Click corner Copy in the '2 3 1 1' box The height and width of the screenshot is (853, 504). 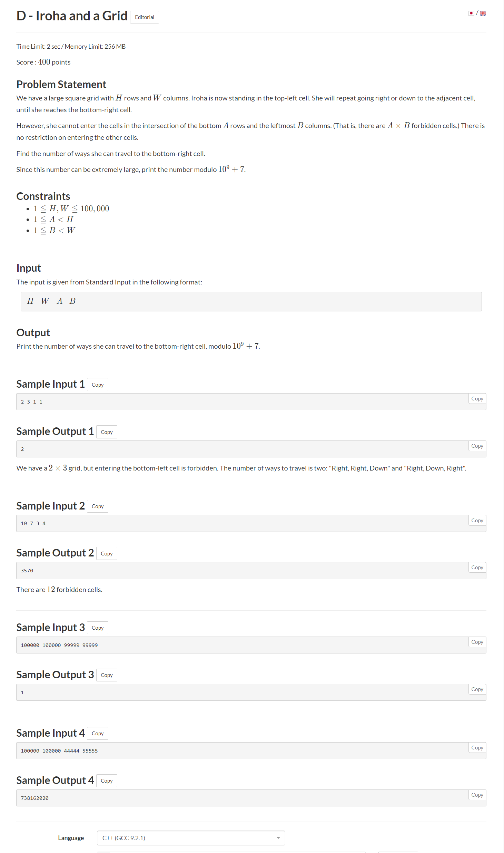coord(477,399)
